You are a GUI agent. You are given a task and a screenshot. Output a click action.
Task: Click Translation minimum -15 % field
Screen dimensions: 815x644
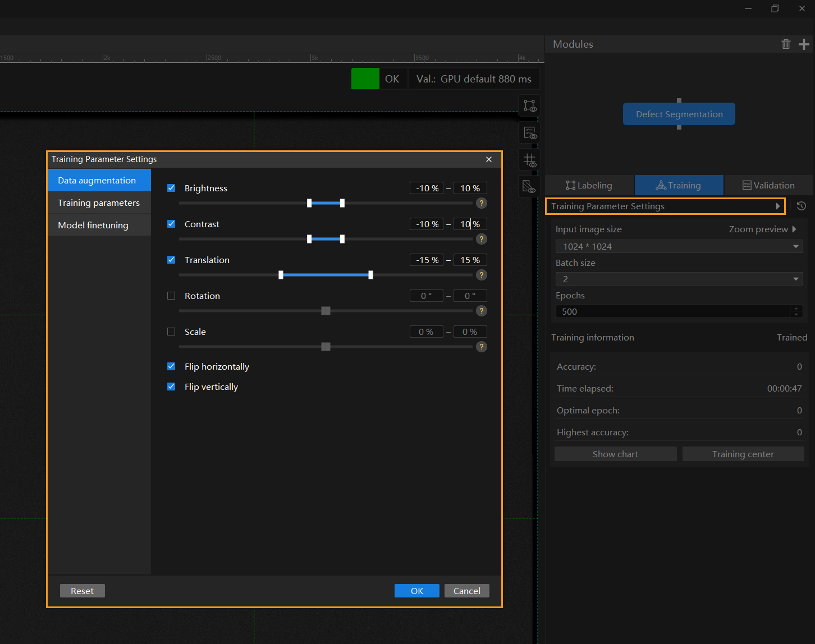[427, 260]
